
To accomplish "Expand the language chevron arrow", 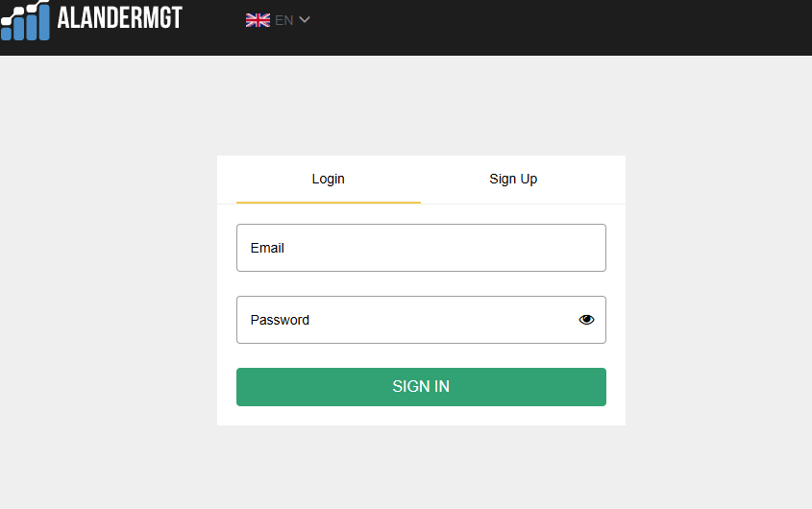I will point(305,20).
